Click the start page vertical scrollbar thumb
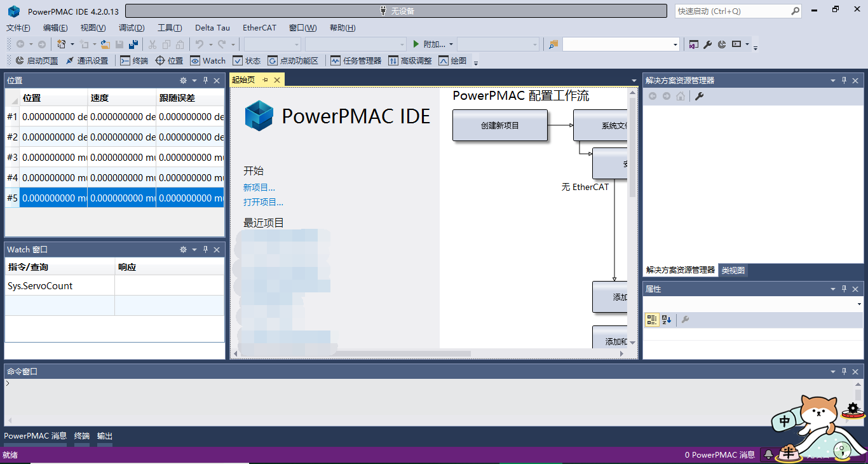 point(632,147)
